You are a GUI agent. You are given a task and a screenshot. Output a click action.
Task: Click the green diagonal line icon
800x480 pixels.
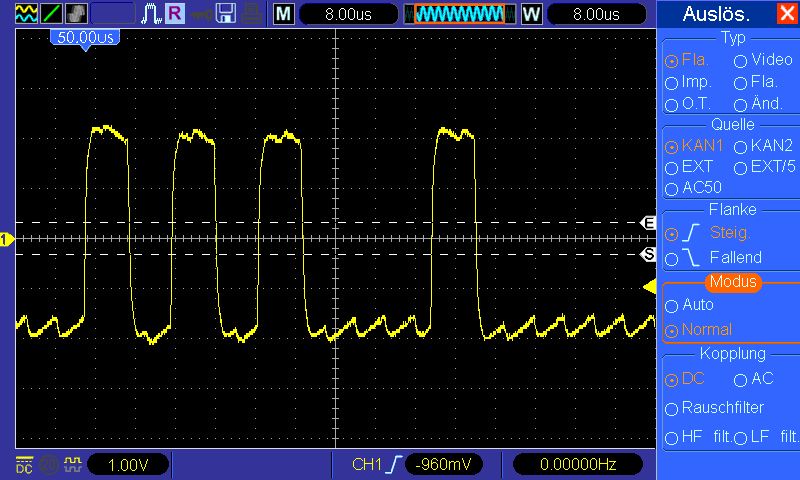pyautogui.click(x=51, y=13)
